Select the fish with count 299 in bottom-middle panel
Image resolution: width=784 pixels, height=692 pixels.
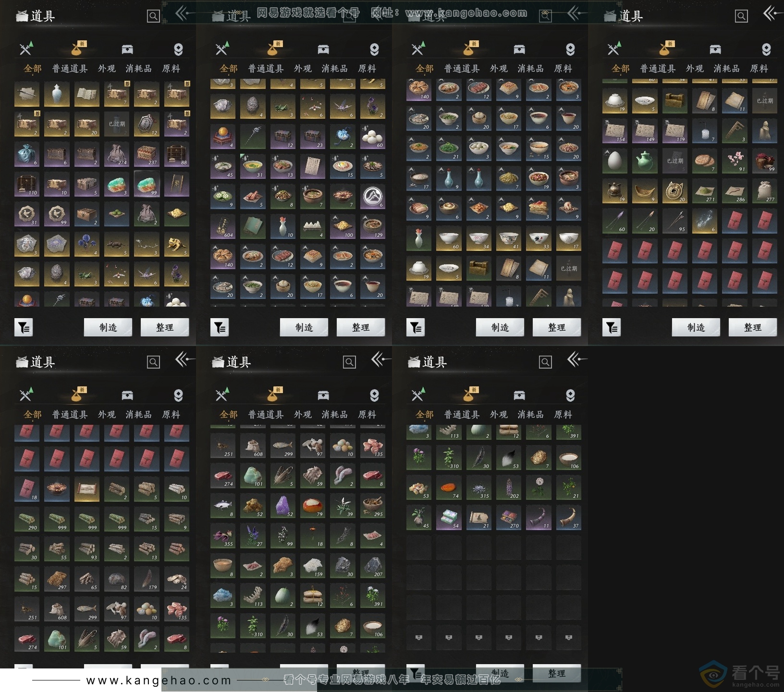[x=283, y=445]
